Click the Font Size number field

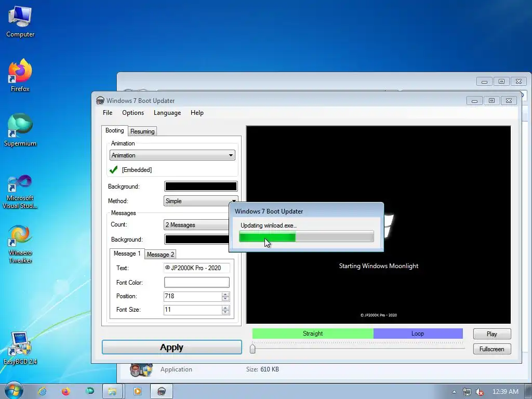pos(193,310)
